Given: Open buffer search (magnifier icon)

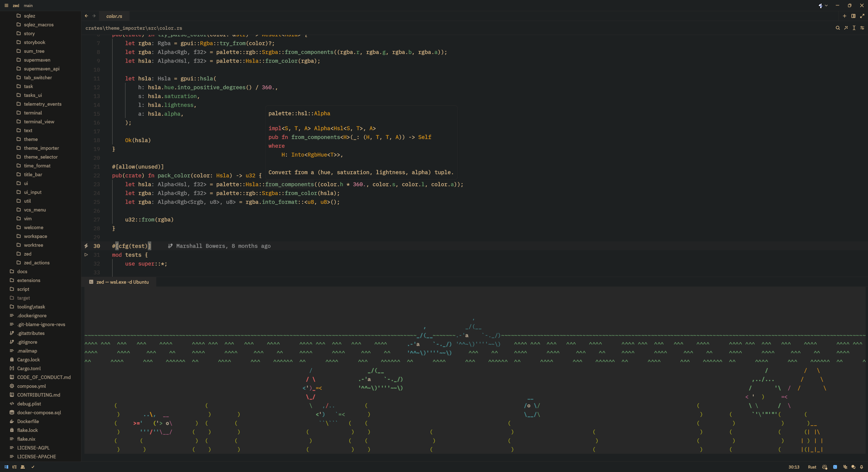Looking at the screenshot, I should click(x=838, y=28).
